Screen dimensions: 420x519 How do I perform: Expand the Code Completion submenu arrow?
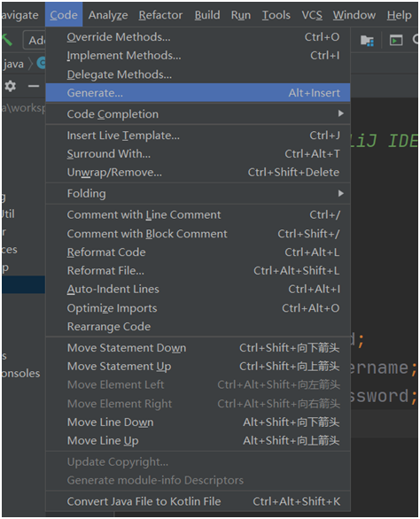click(x=341, y=113)
